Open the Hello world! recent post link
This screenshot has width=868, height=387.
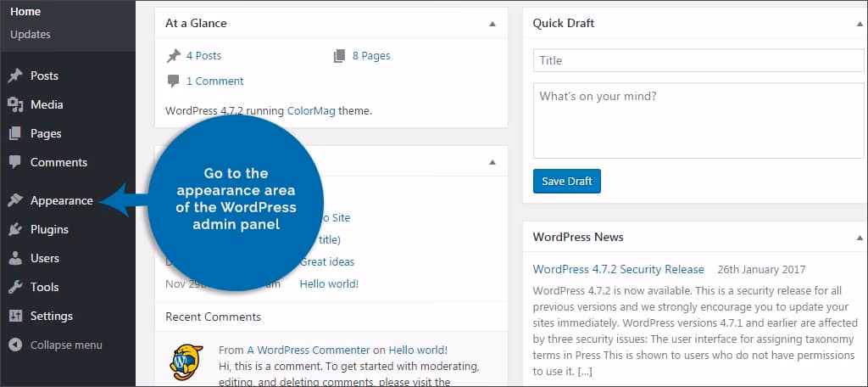click(x=330, y=283)
